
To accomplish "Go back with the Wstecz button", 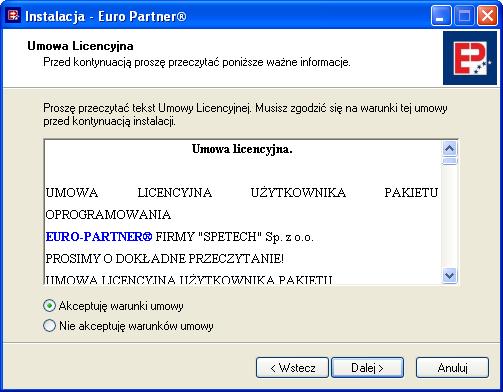I will tap(292, 368).
